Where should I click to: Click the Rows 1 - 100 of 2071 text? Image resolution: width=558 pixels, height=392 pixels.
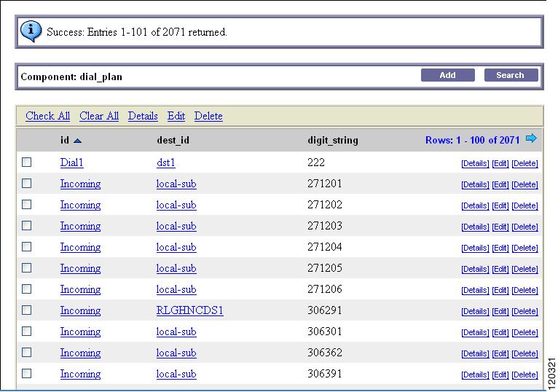point(473,140)
